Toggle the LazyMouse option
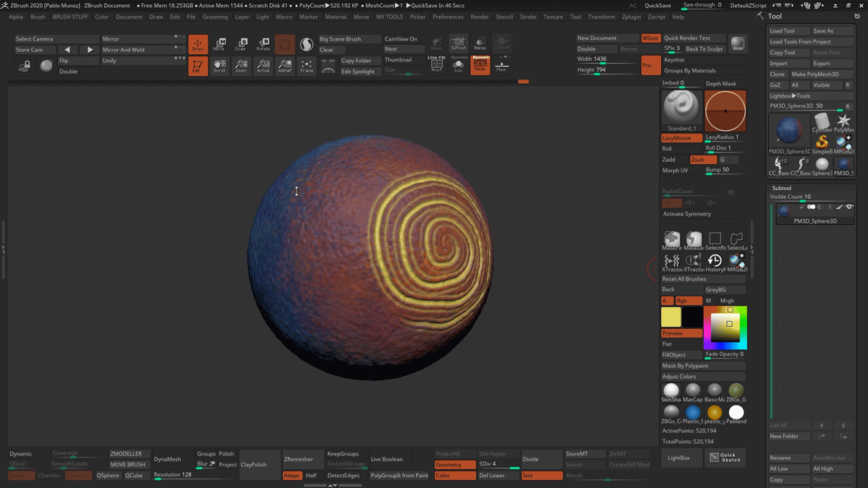 (681, 137)
